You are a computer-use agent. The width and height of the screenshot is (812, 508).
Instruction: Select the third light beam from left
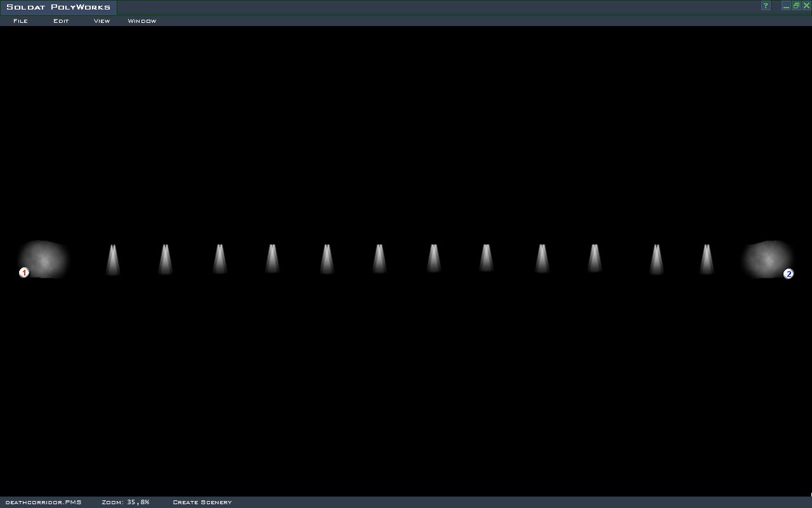tap(219, 260)
